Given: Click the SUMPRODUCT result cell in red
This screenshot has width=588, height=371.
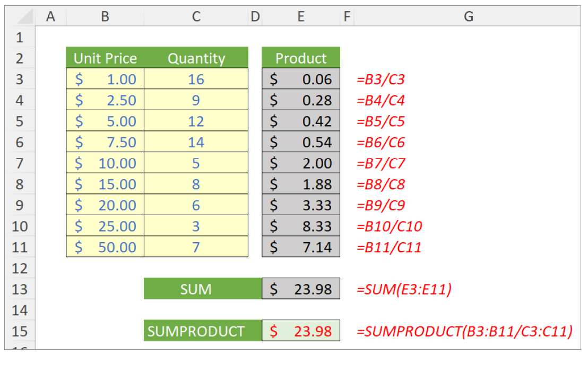Looking at the screenshot, I should (x=300, y=331).
